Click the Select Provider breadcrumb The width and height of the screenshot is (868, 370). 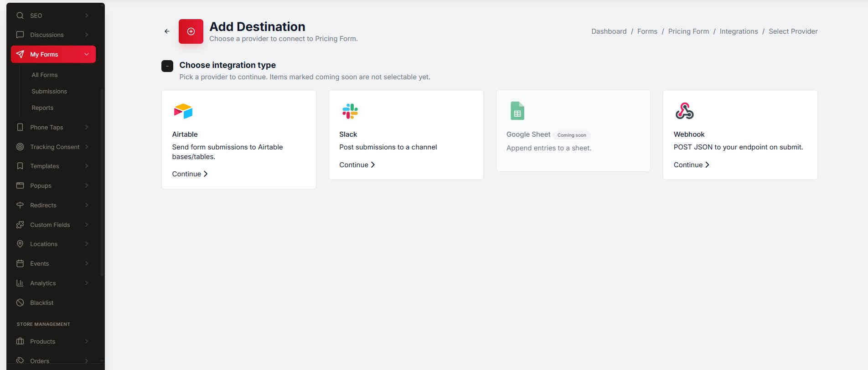[793, 31]
